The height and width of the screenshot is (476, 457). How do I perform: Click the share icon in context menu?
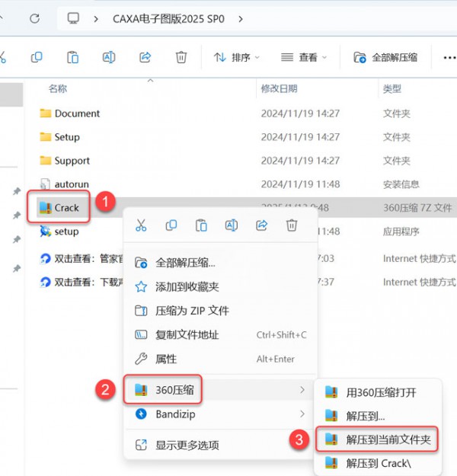(261, 225)
